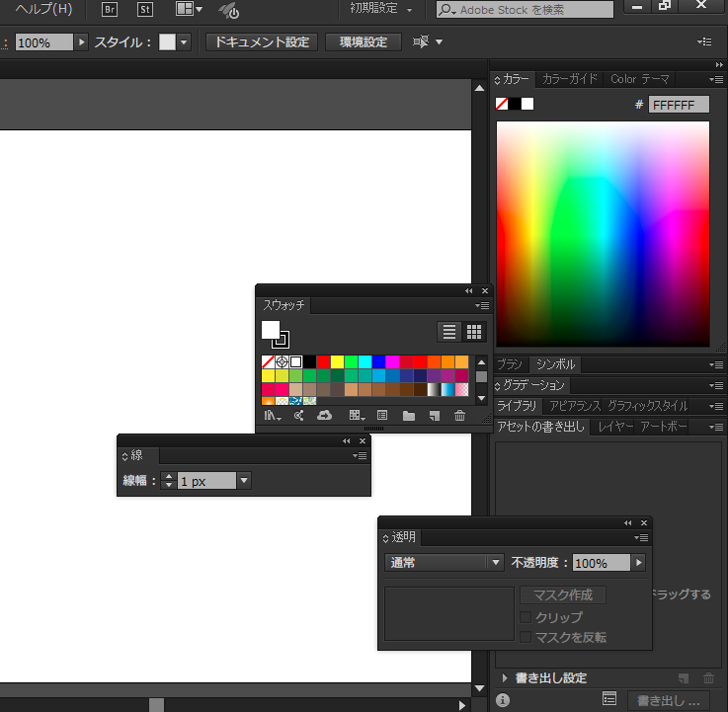Open Stroke panel flyout menu
Viewport: 728px width, 712px height.
pos(360,456)
